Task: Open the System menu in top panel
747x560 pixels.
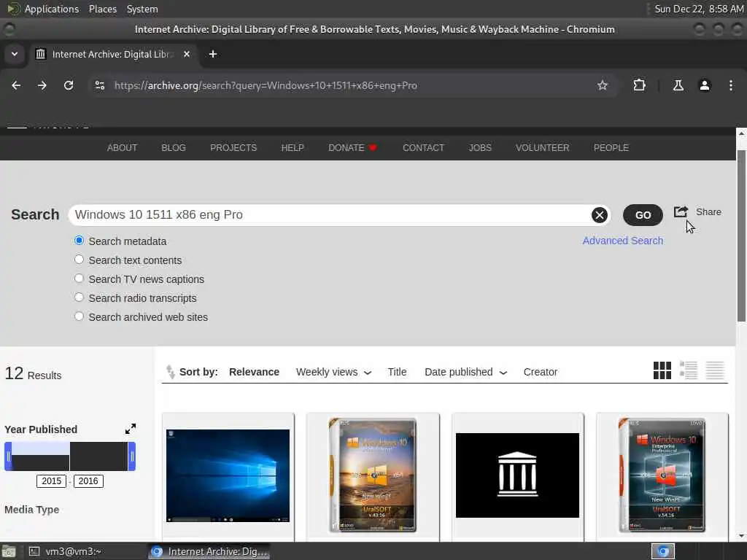Action: [142, 9]
